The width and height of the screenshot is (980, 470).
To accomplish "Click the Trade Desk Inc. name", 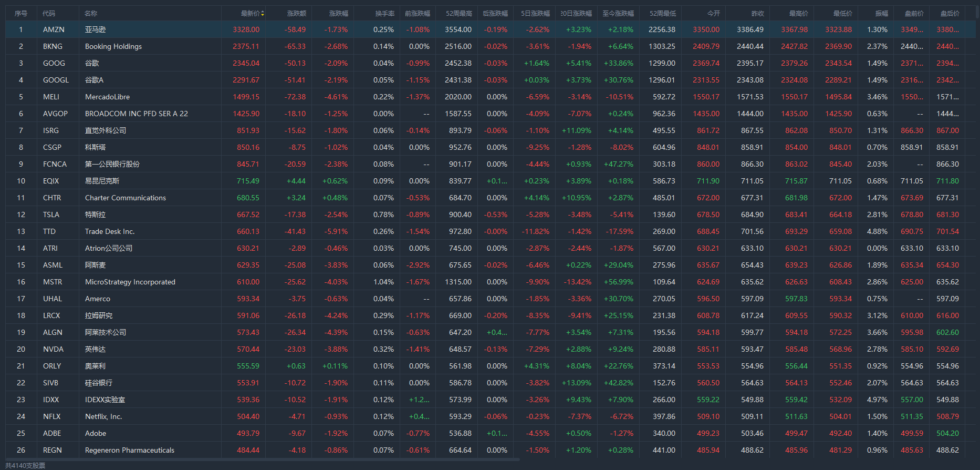I will pos(110,231).
